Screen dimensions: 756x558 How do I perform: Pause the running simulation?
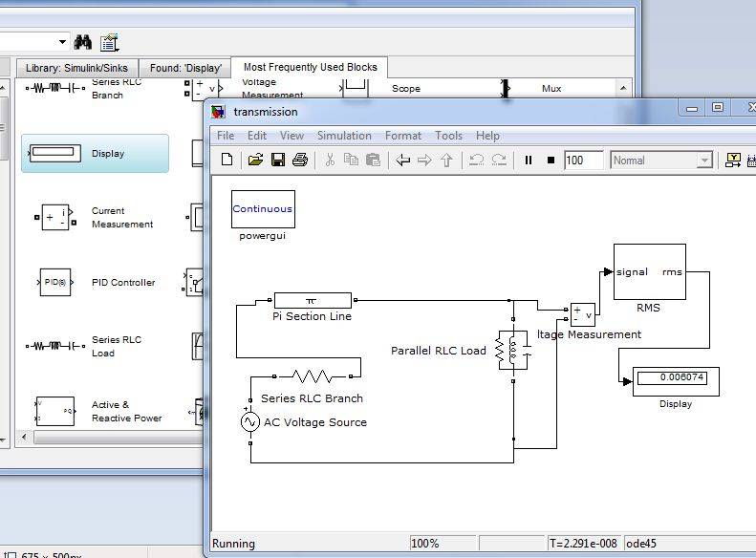[529, 161]
